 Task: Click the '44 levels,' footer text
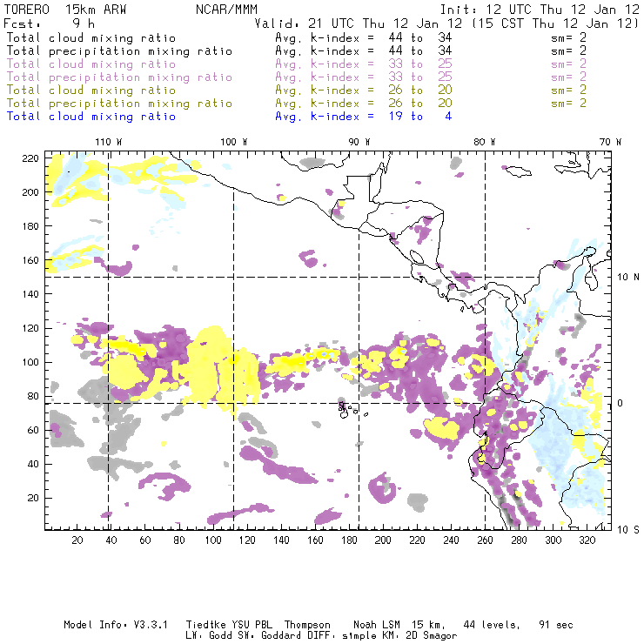tap(492, 625)
